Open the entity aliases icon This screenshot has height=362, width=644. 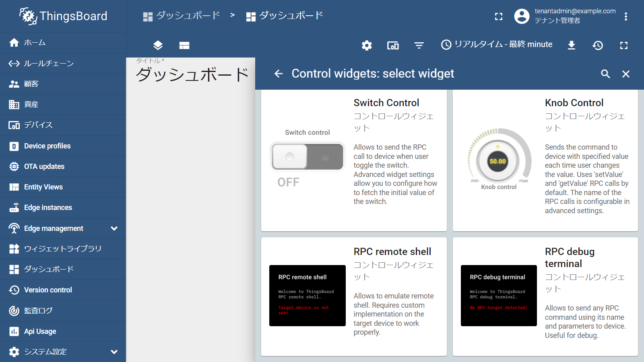(393, 45)
